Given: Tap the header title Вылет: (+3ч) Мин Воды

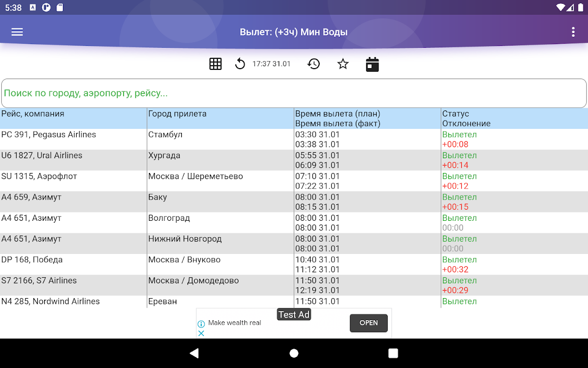Looking at the screenshot, I should (x=294, y=32).
